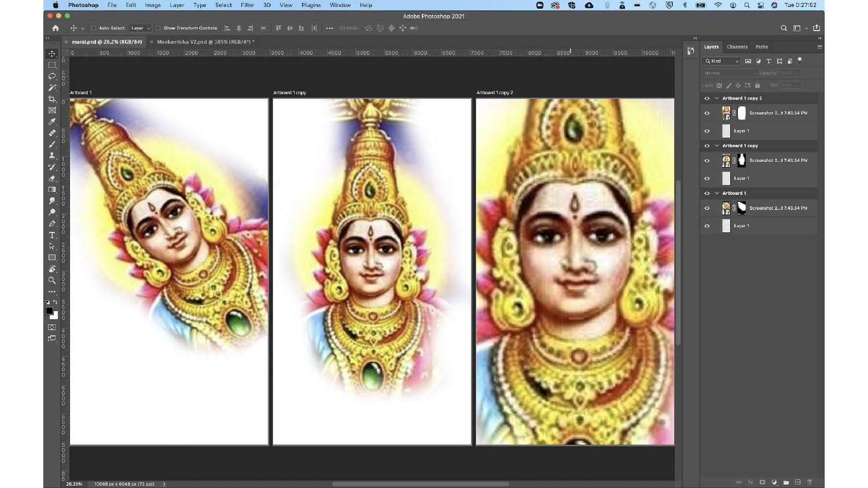Viewport: 868px width, 488px height.
Task: Enable the Auto-Select checkbox
Action: click(x=94, y=28)
